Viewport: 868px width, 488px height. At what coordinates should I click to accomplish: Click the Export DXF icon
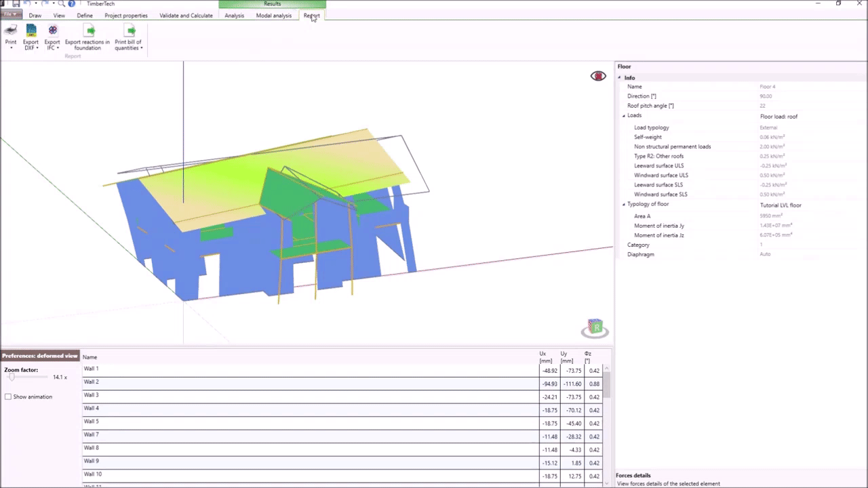[x=31, y=30]
